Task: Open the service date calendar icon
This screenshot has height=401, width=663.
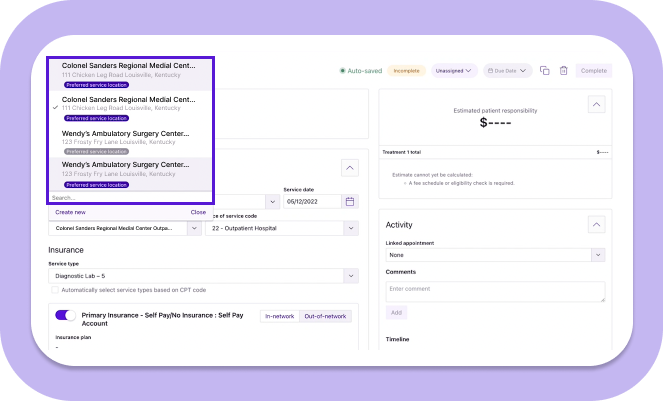Action: tap(350, 201)
